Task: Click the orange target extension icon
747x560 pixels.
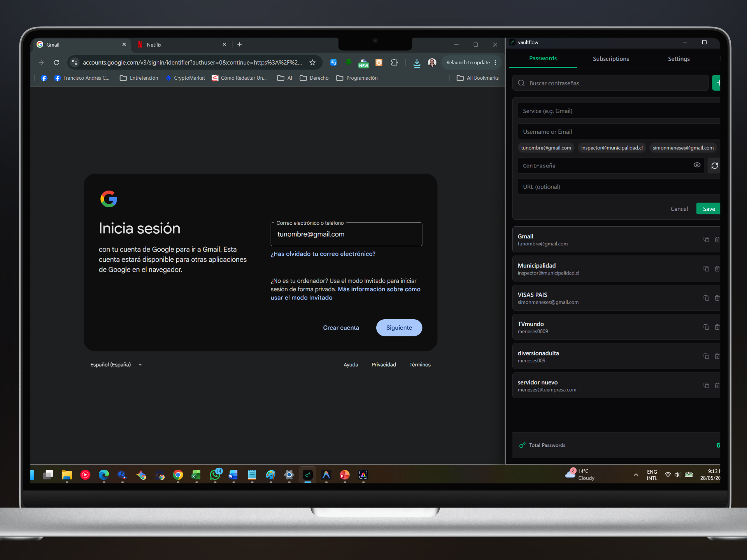Action: [x=379, y=63]
